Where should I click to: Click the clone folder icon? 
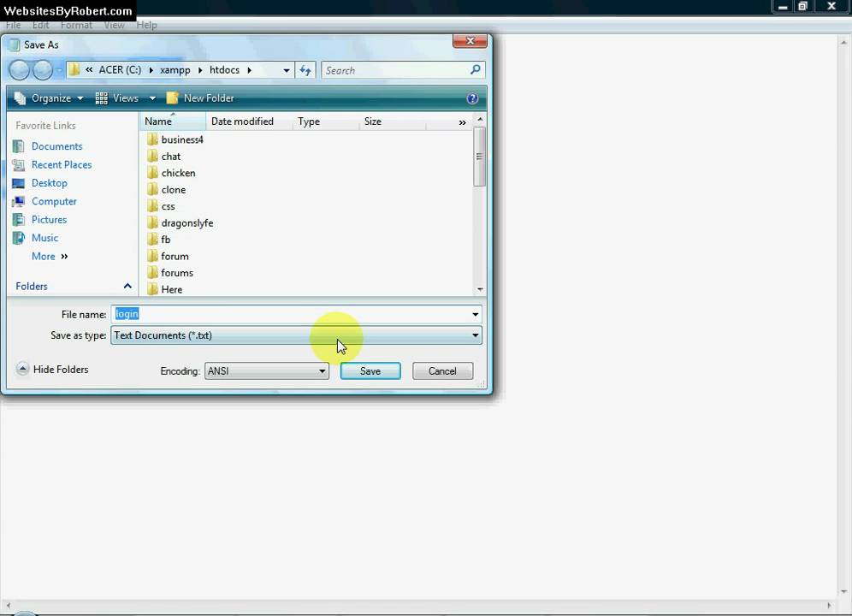point(152,189)
